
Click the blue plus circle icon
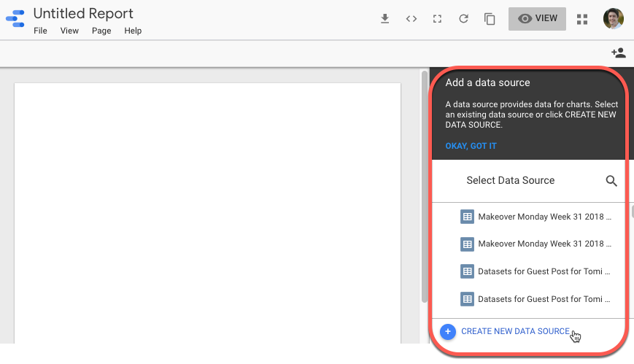tap(448, 332)
